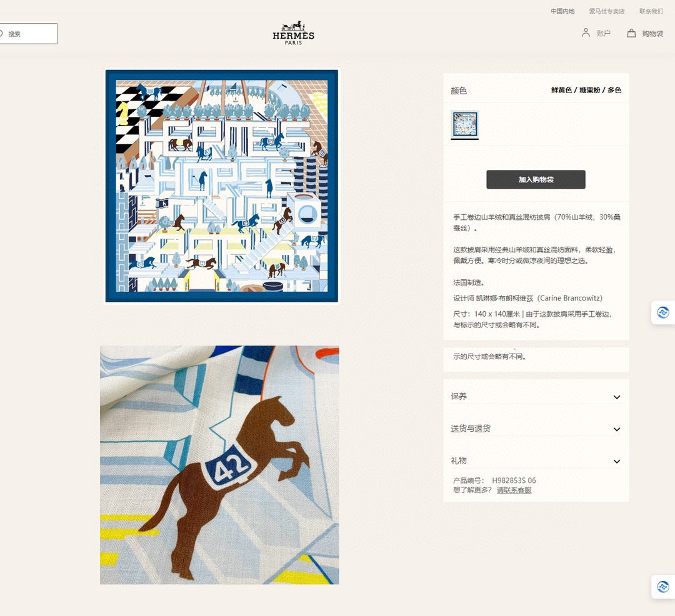
Task: Open the upper chat support widget
Action: [x=663, y=312]
